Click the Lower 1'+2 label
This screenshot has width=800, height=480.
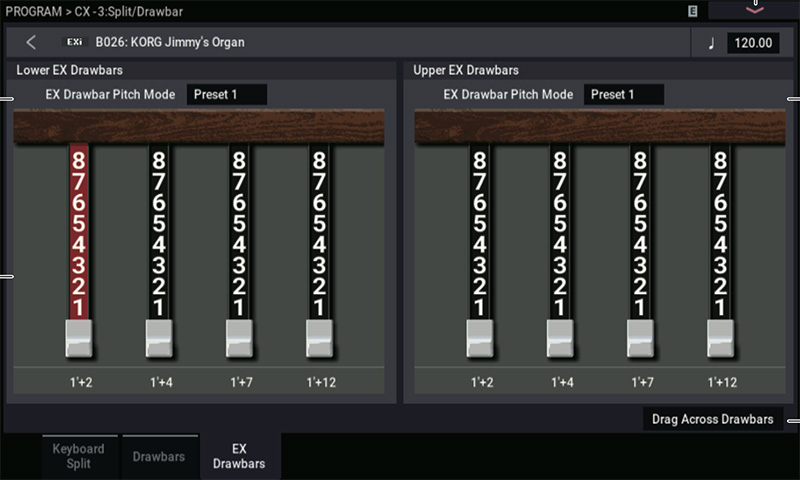(x=81, y=382)
